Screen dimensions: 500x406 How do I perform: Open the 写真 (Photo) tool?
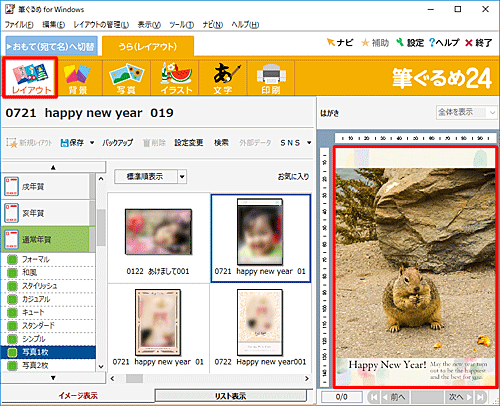(x=126, y=78)
